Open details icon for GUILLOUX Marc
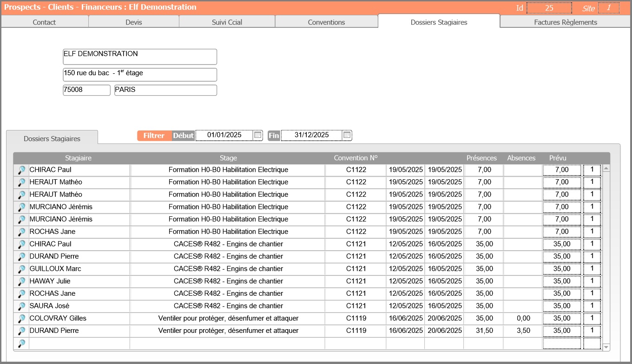This screenshot has height=364, width=632. 21,269
